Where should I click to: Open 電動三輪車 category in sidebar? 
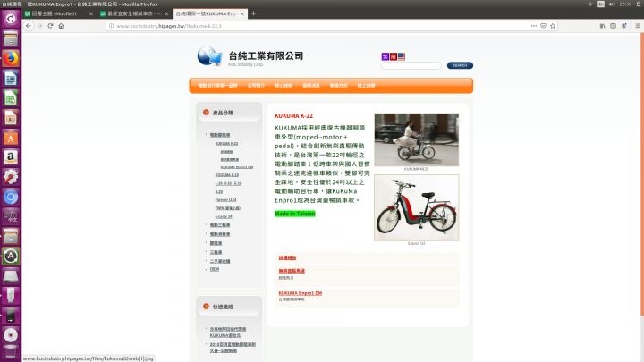(x=220, y=225)
